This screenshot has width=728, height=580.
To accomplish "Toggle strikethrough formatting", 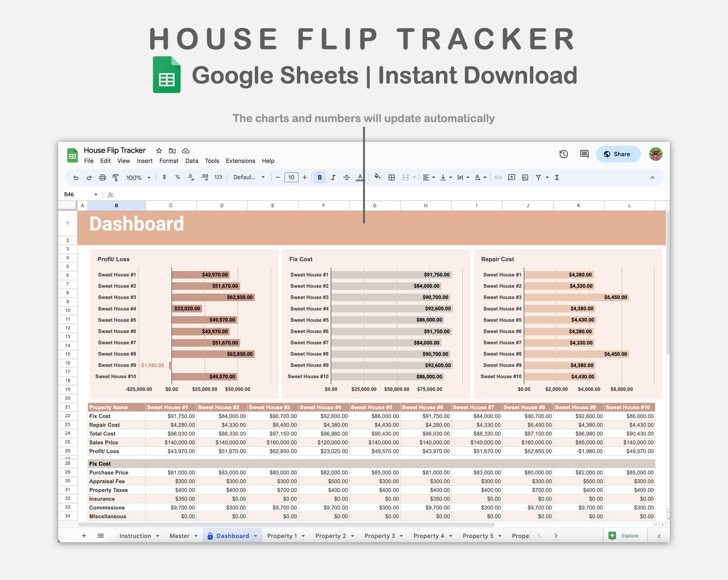I will pyautogui.click(x=347, y=177).
